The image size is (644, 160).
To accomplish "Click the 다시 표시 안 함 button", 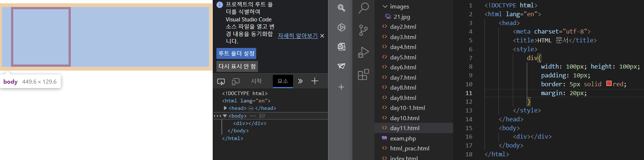I will click(x=237, y=66).
